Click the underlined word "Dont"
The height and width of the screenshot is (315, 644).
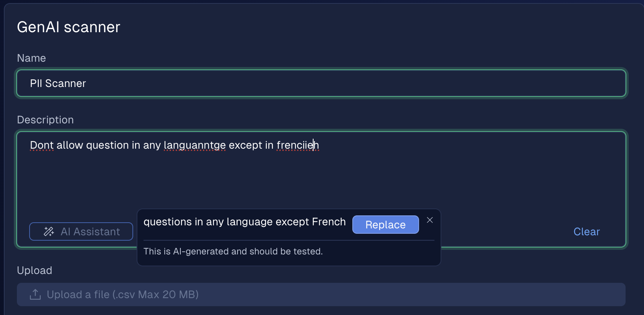click(41, 145)
